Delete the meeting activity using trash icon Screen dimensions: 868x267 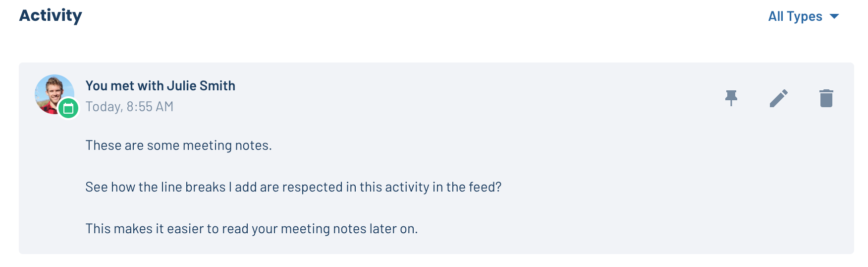[826, 98]
